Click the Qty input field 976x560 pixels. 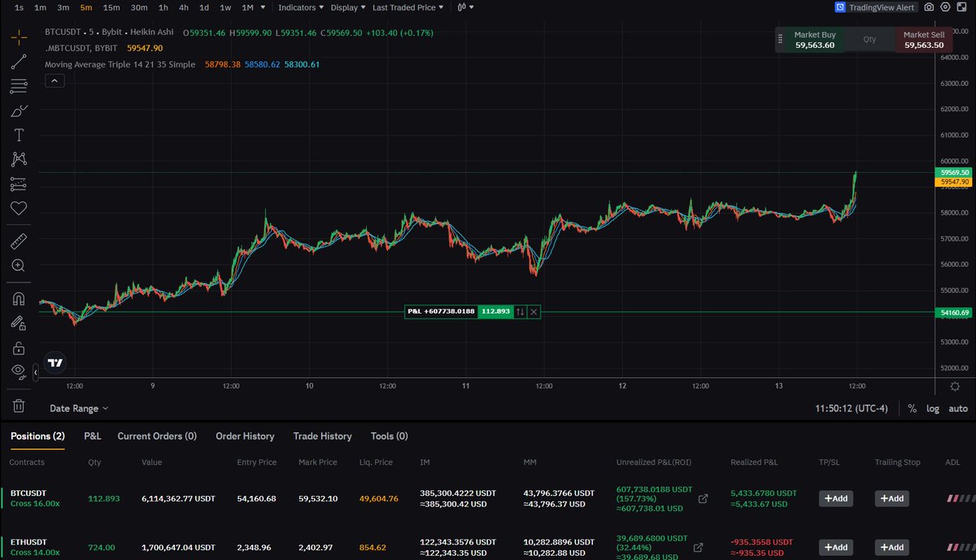coord(869,40)
